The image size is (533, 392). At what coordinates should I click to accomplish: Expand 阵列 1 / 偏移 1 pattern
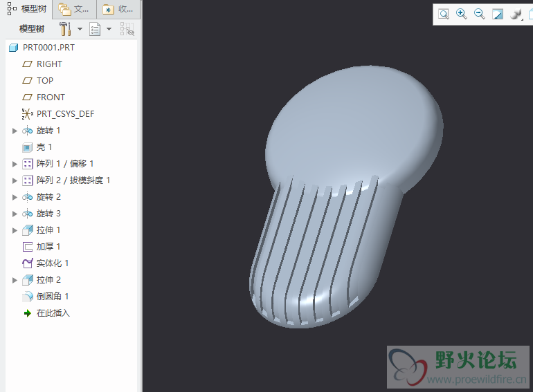[15, 164]
